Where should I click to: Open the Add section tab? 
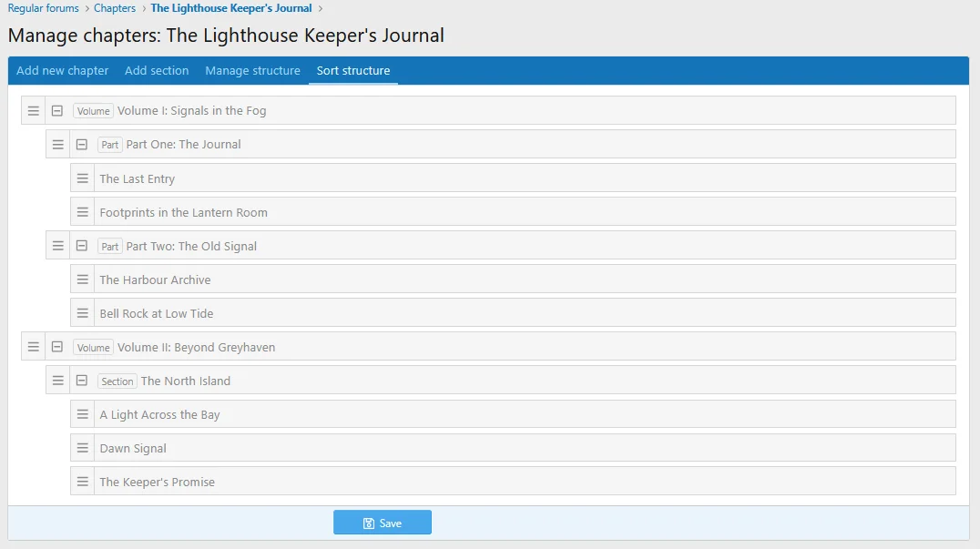[157, 71]
